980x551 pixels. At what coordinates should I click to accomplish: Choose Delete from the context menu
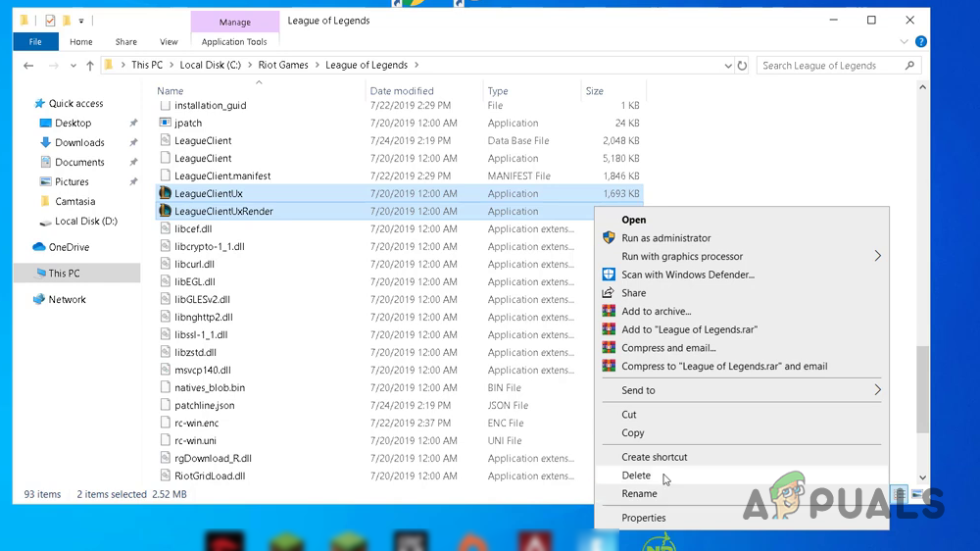click(636, 476)
